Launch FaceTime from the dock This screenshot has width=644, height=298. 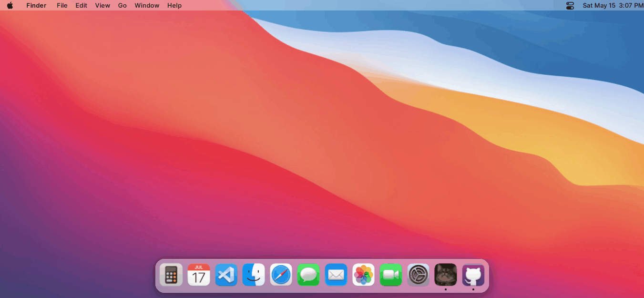(x=391, y=275)
